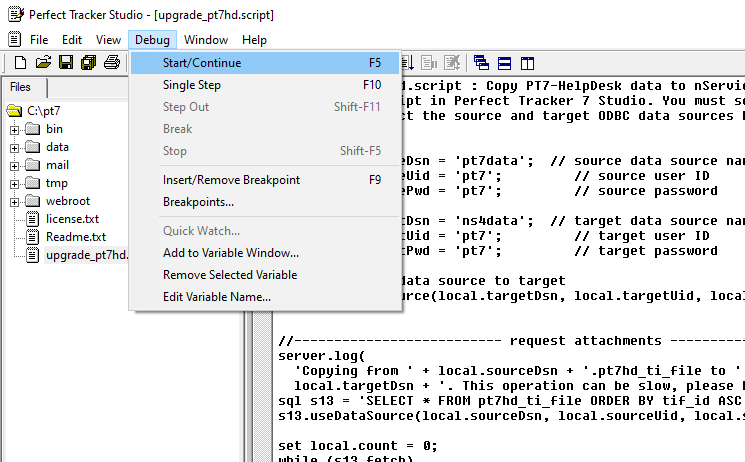Select the bin folder in tree
This screenshot has height=462, width=745.
pos(54,129)
